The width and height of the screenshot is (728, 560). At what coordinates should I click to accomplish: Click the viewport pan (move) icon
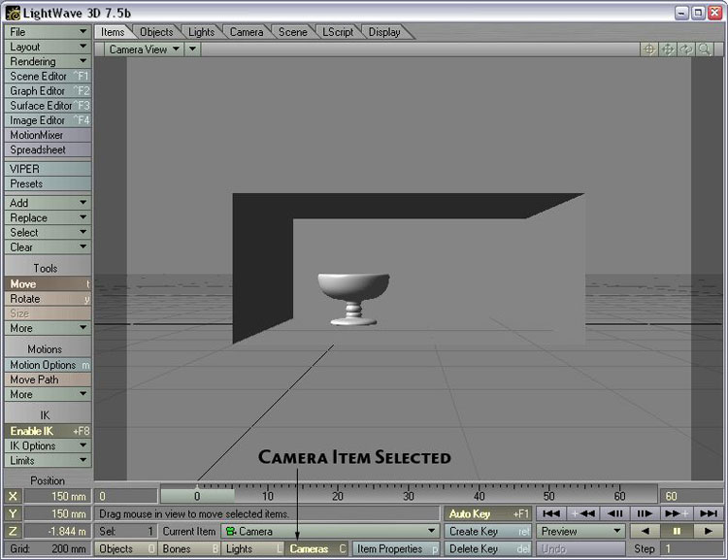(x=668, y=49)
